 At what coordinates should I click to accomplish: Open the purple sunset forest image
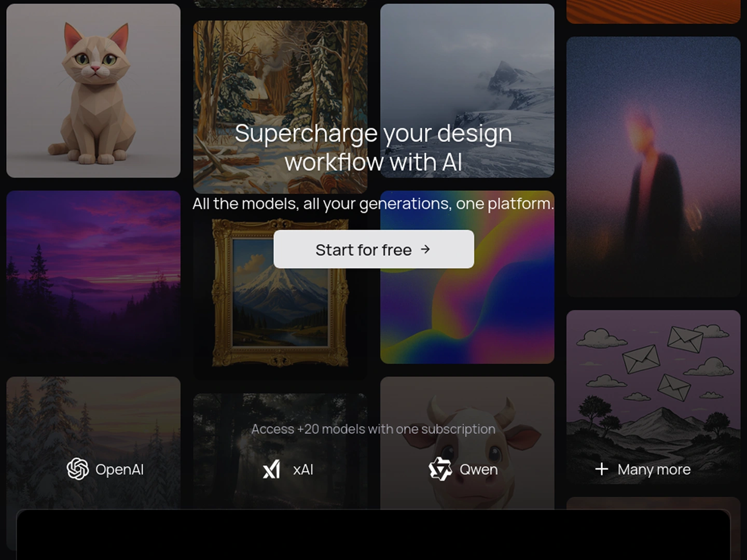click(93, 277)
